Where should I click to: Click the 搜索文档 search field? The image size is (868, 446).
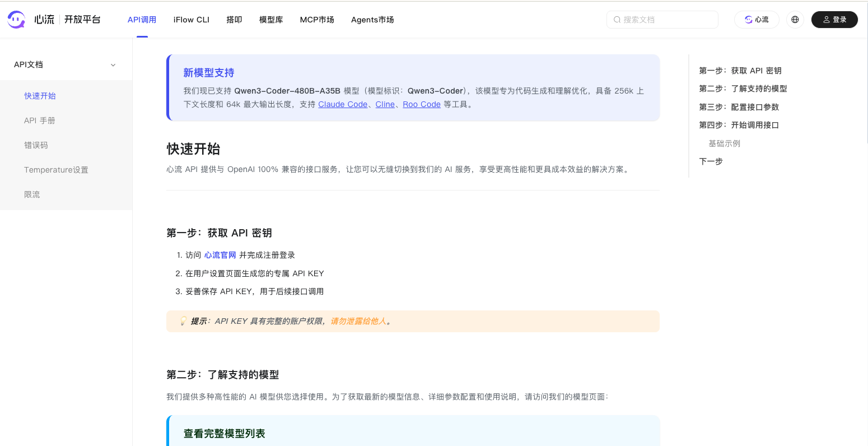coord(662,20)
